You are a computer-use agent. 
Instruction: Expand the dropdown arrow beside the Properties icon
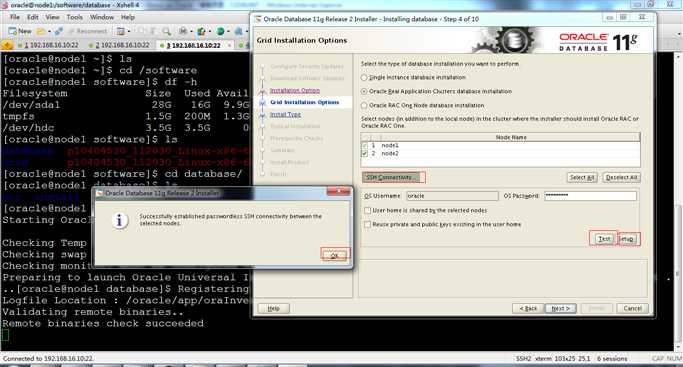[129, 31]
